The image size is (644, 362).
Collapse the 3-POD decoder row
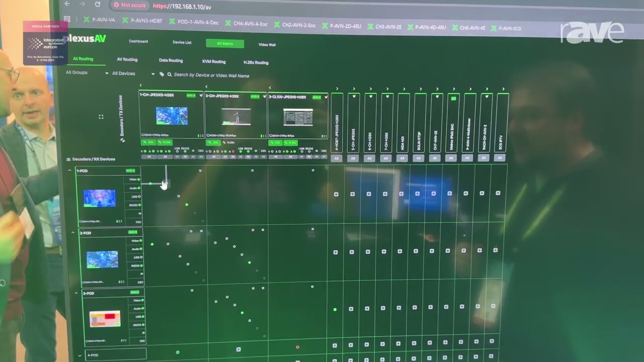coord(76,293)
